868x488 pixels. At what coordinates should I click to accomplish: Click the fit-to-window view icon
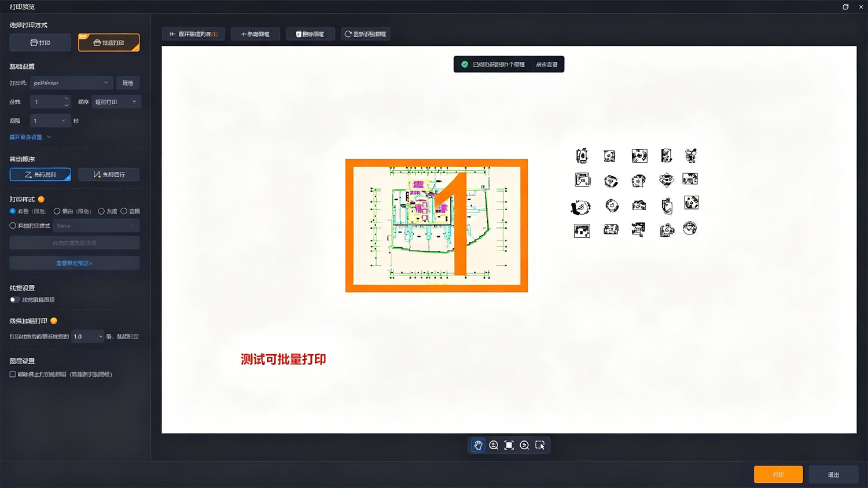[x=509, y=445]
